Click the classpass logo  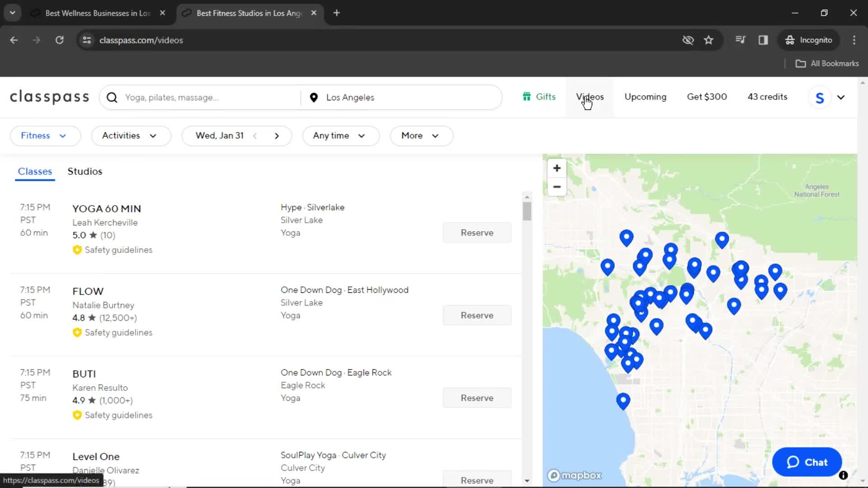pos(50,97)
